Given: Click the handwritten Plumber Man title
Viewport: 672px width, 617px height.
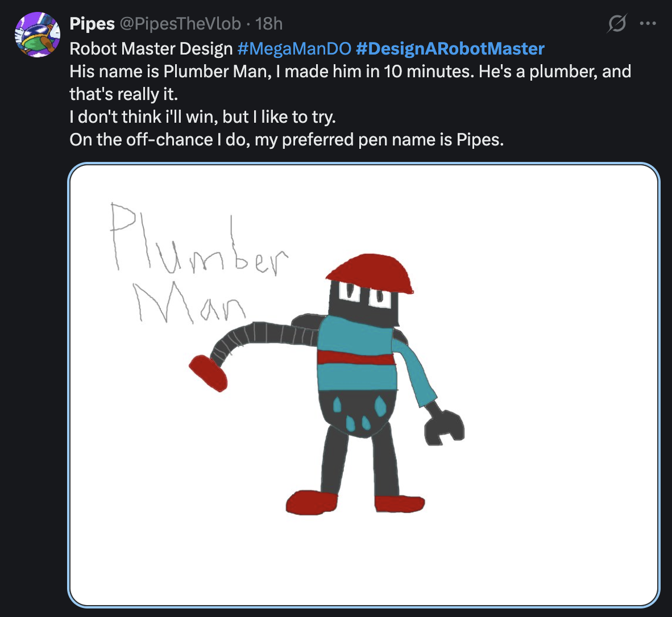Looking at the screenshot, I should coord(200,263).
